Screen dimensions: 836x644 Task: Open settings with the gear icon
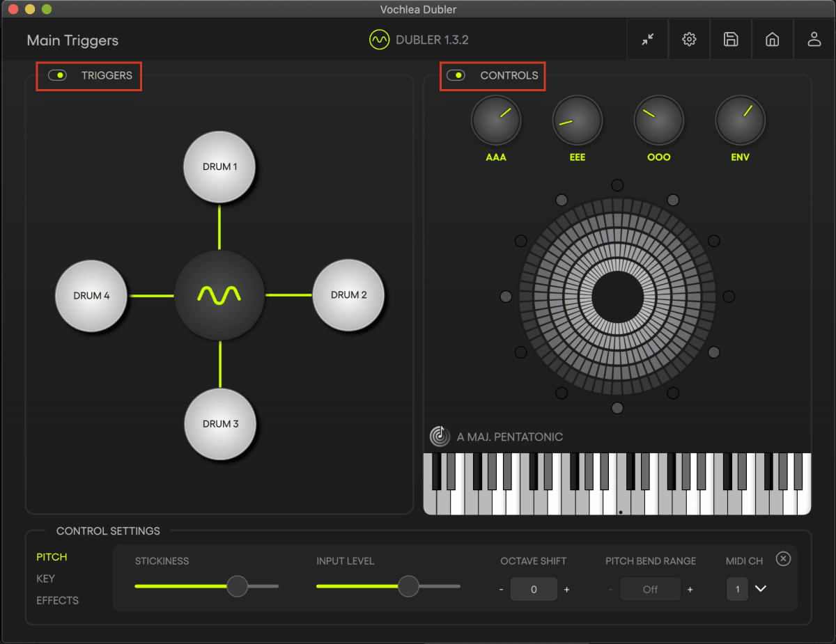689,40
